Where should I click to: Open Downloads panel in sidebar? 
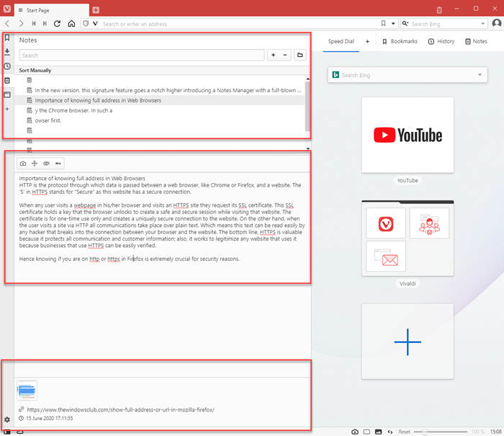(7, 52)
